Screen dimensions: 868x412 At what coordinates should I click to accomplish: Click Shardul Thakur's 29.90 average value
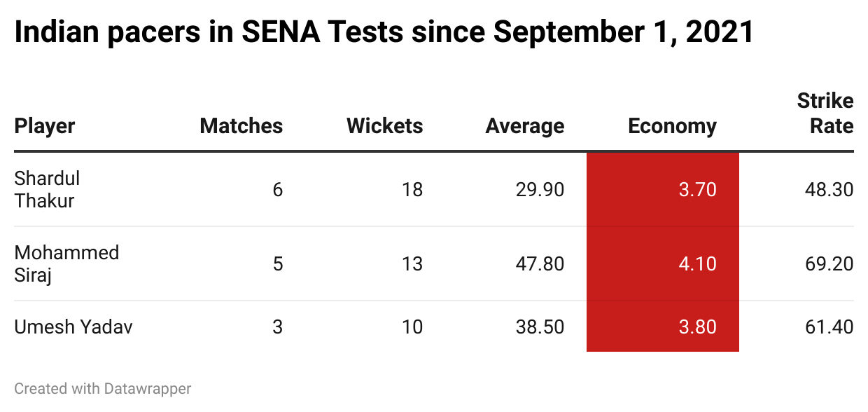538,189
